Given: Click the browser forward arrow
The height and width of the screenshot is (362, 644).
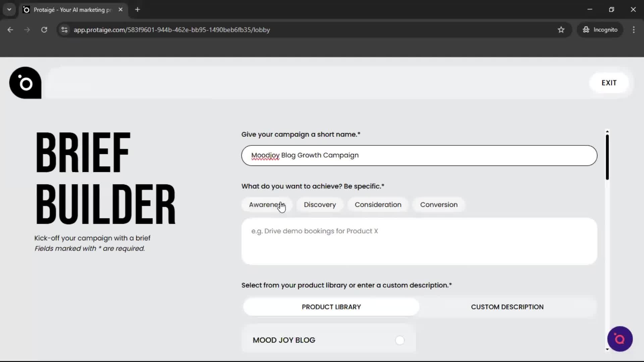Looking at the screenshot, I should click(x=26, y=29).
